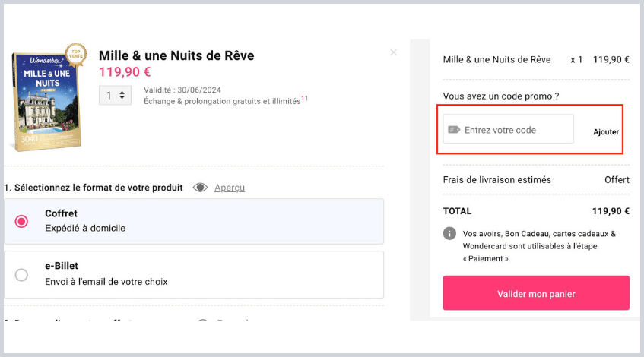The height and width of the screenshot is (357, 644).
Task: Click the TOTAL label in summary
Action: click(457, 211)
